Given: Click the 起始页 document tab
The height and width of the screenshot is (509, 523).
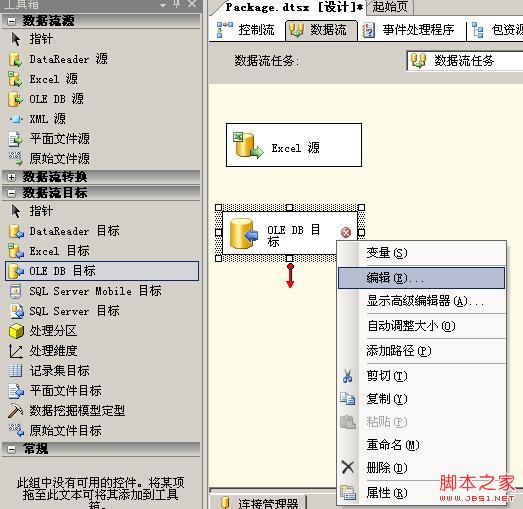Looking at the screenshot, I should pos(390,7).
